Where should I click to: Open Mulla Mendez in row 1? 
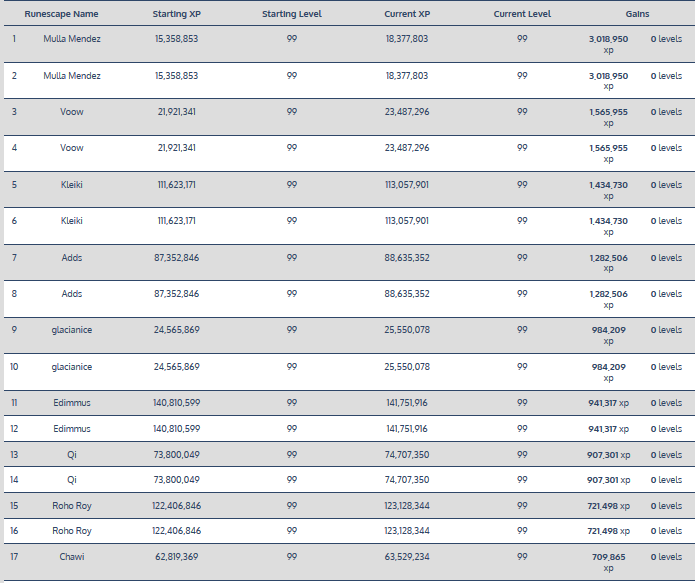72,39
